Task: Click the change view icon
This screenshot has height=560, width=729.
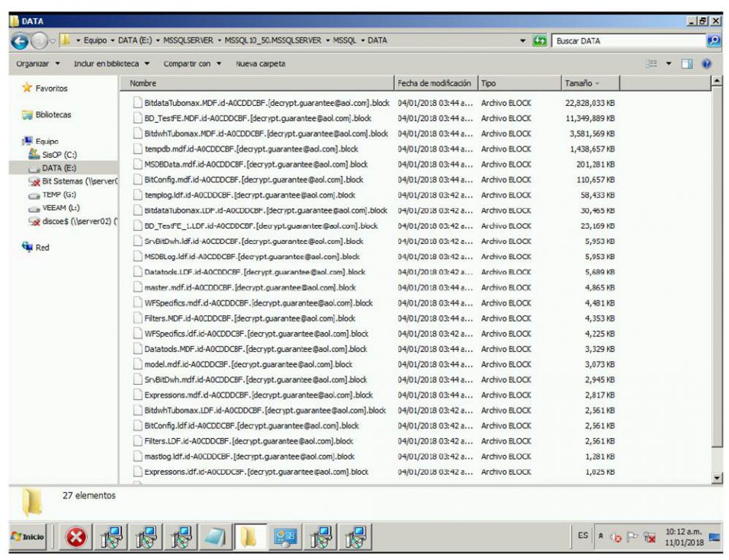Action: coord(652,63)
